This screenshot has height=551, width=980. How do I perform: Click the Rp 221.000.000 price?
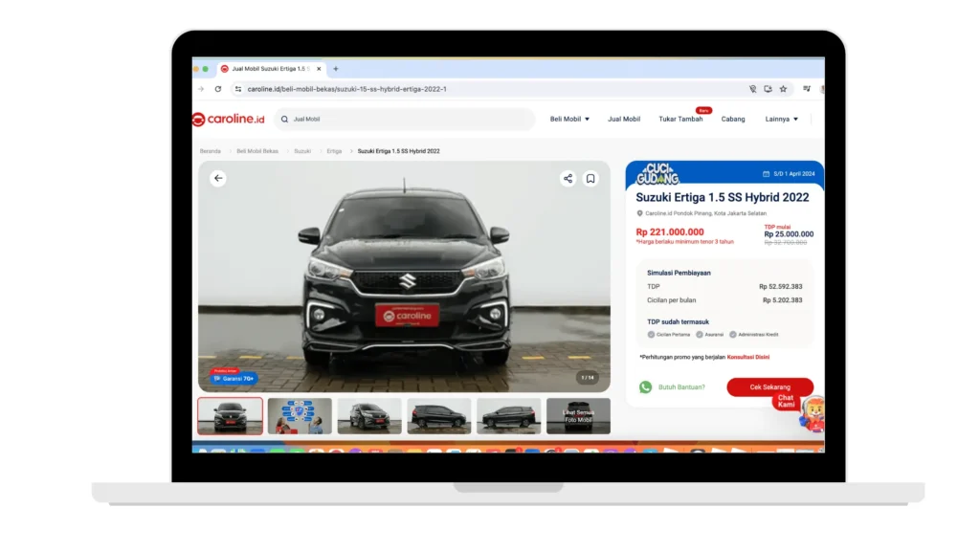click(x=669, y=231)
